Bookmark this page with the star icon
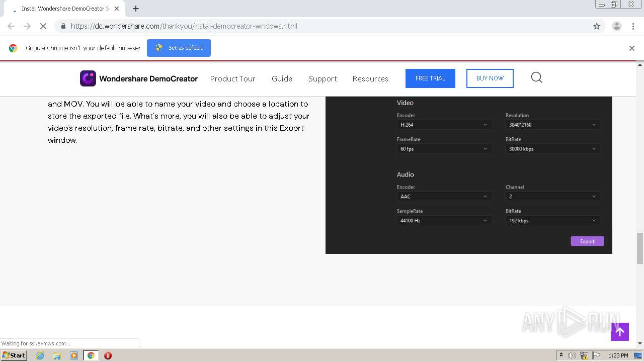The image size is (644, 362). pyautogui.click(x=597, y=26)
